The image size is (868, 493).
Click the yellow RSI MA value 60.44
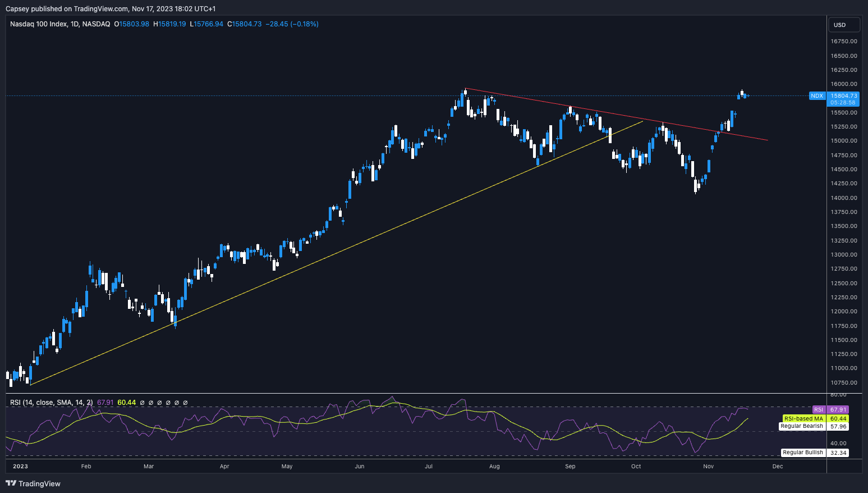point(127,403)
